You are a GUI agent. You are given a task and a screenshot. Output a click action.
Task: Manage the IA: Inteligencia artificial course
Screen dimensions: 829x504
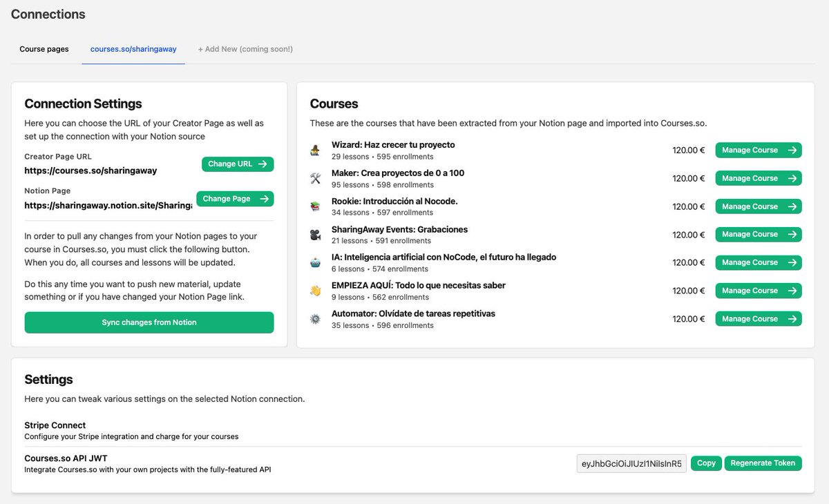tap(759, 262)
